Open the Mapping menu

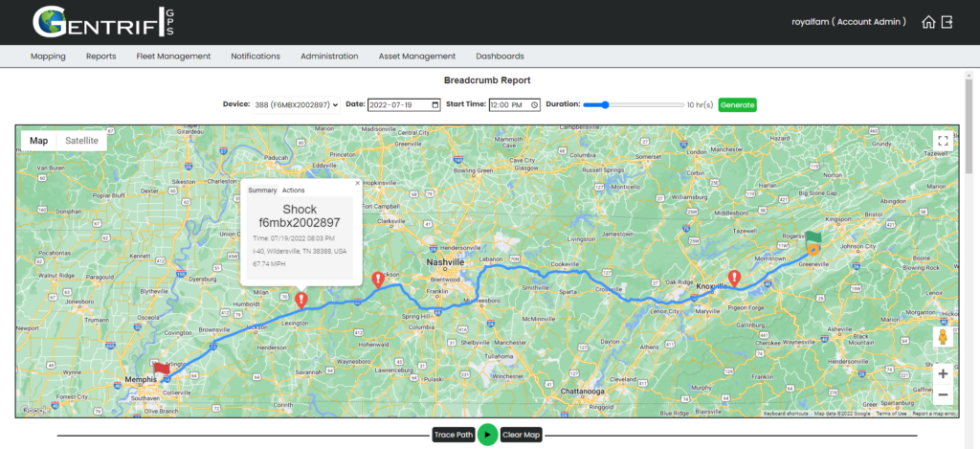(x=48, y=56)
